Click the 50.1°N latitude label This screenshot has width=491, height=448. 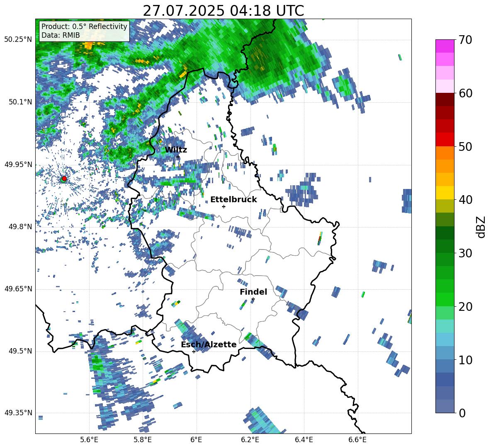20,102
